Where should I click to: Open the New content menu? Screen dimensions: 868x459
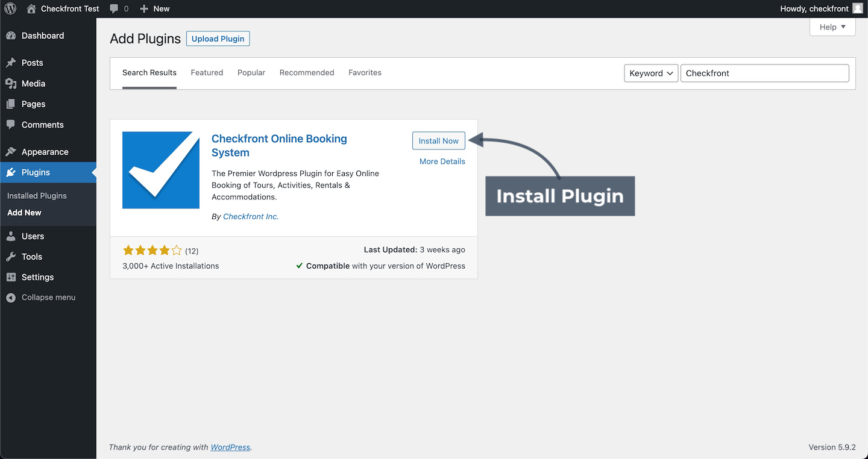pyautogui.click(x=154, y=8)
